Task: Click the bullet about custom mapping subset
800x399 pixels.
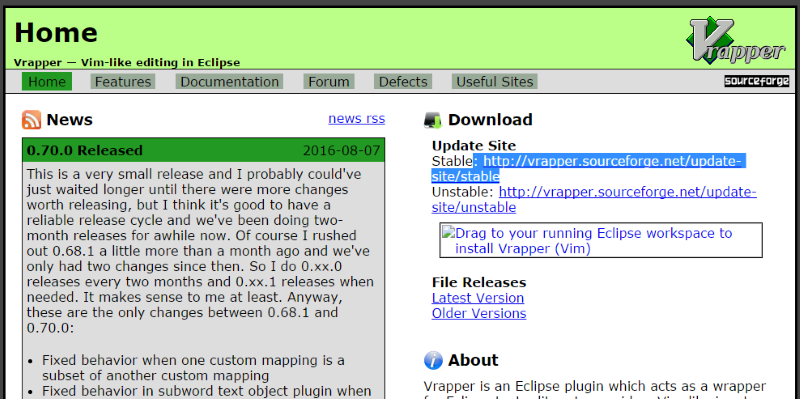Action: click(x=193, y=368)
